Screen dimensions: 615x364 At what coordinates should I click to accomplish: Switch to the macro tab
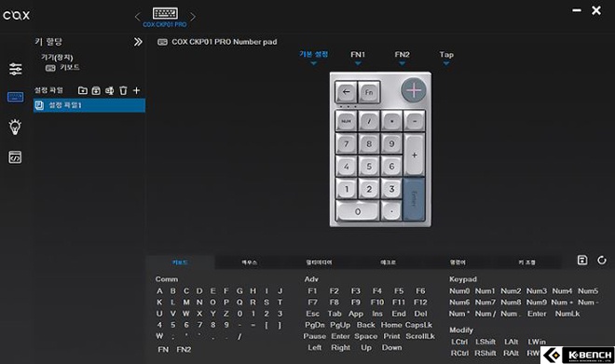[x=388, y=263]
